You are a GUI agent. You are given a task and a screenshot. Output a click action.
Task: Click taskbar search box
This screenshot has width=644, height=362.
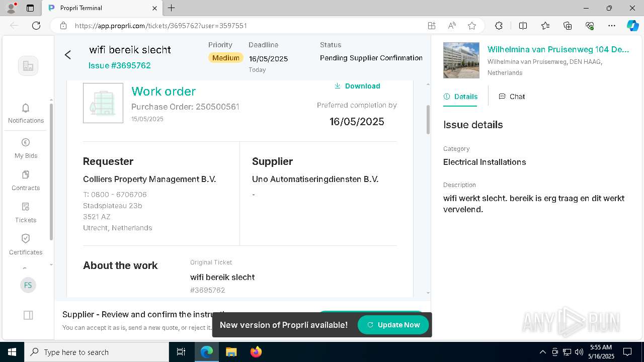click(97, 352)
